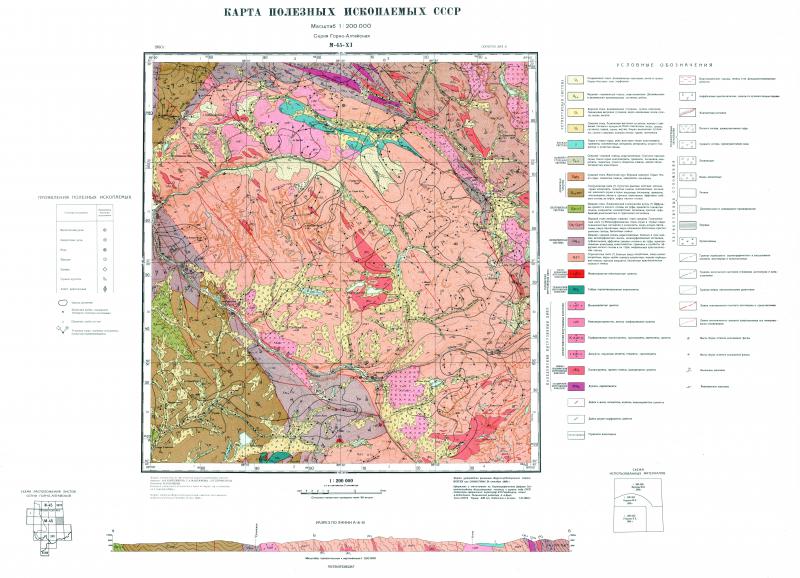
Task: Pick the orange legend swatch
Action: tap(576, 177)
